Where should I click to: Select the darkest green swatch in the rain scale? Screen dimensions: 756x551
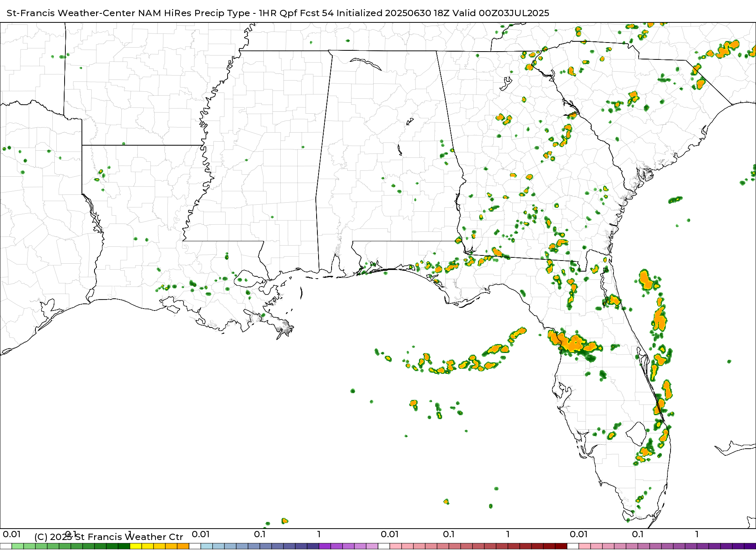coord(124,546)
